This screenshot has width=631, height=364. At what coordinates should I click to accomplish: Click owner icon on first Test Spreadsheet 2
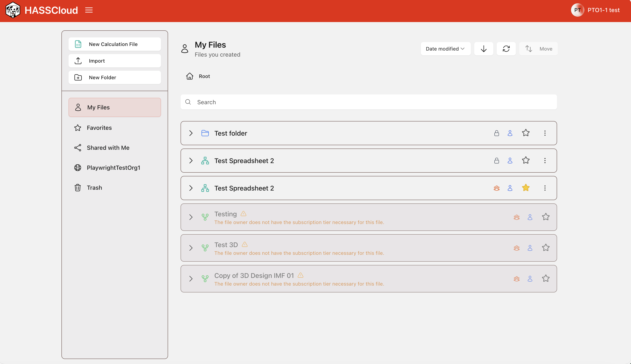pos(510,161)
